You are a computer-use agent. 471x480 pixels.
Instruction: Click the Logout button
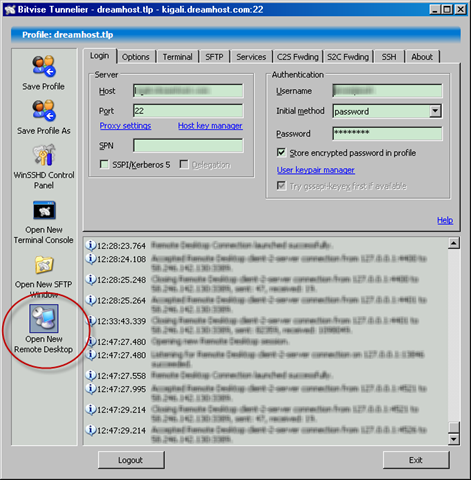131,460
